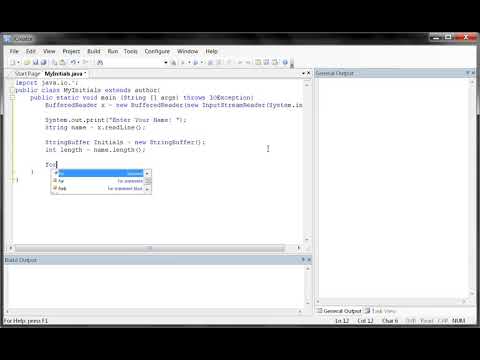Click the NUM status bar indicator

pos(459,321)
